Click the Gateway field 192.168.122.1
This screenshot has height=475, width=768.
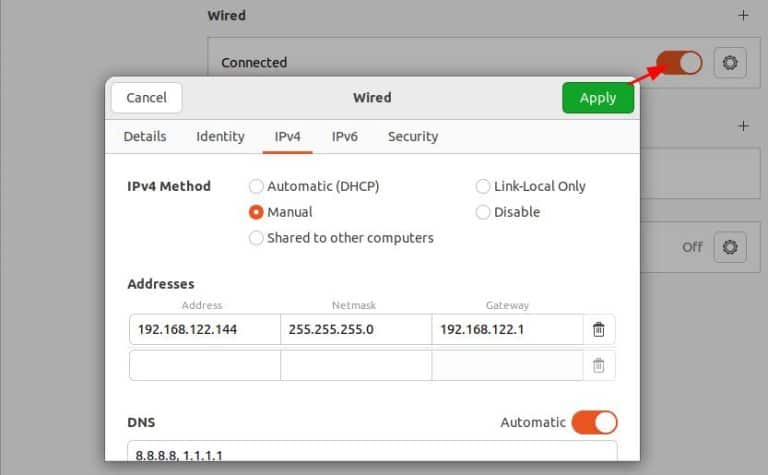pyautogui.click(x=507, y=329)
